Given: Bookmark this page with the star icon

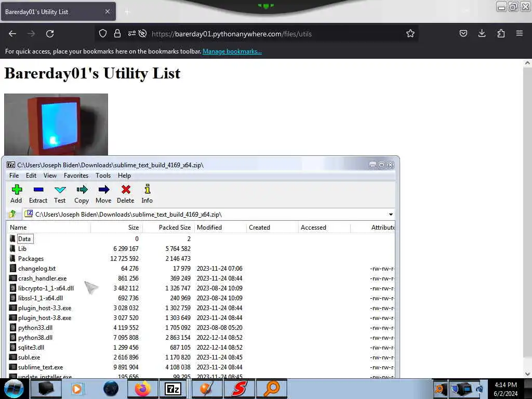Looking at the screenshot, I should point(410,33).
